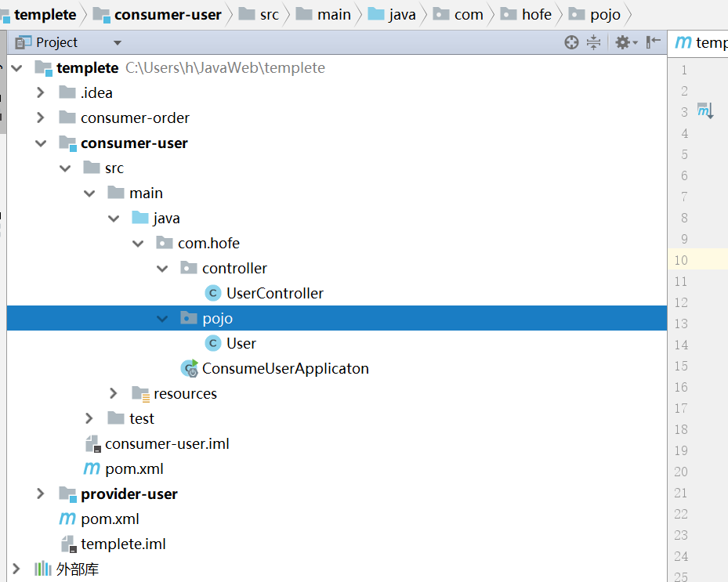
Task: Click the templete project module icon
Action: click(43, 69)
